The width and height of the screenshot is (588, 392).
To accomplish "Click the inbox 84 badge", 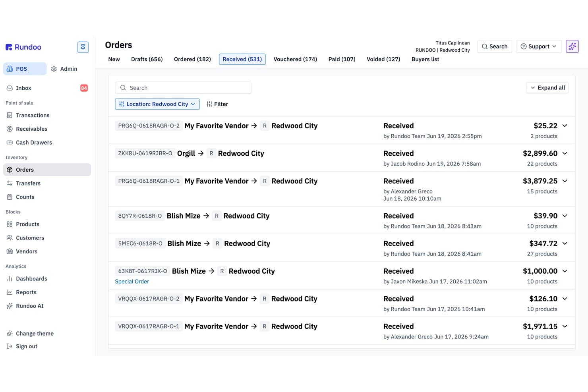I will point(84,88).
